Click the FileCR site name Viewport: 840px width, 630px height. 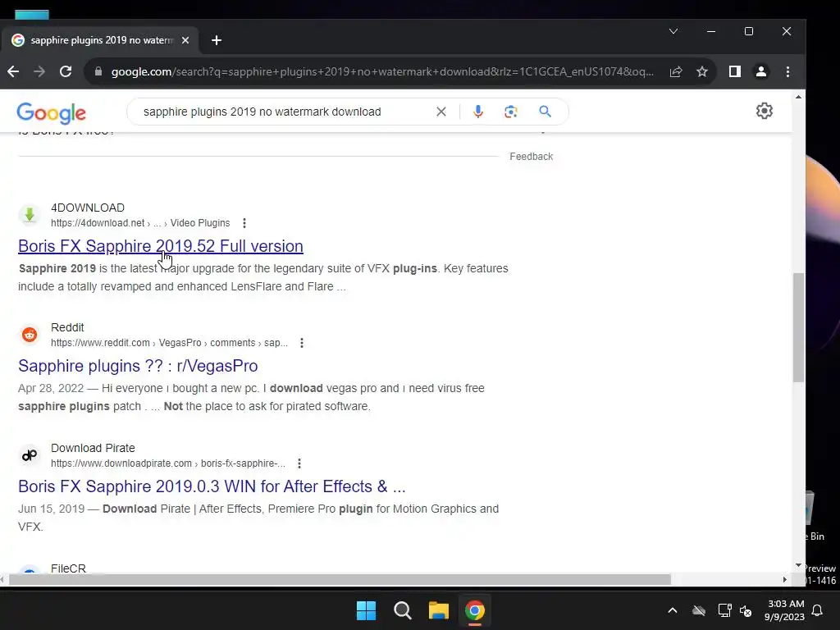pos(68,568)
